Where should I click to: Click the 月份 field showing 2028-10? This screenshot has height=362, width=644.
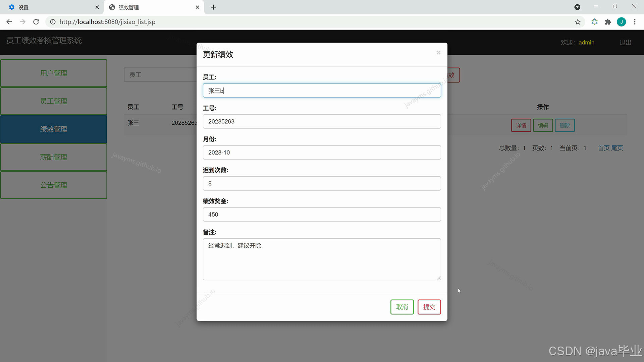[x=322, y=153]
